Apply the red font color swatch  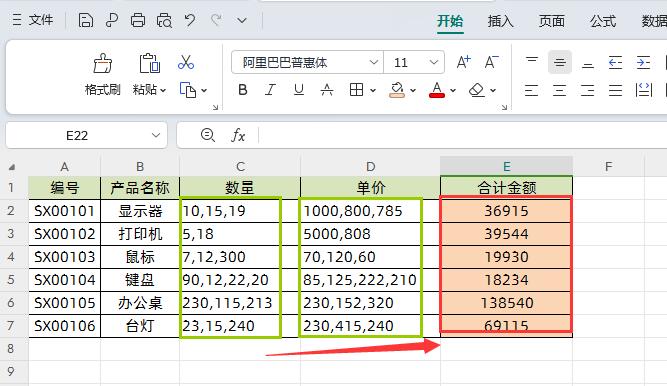coord(437,90)
